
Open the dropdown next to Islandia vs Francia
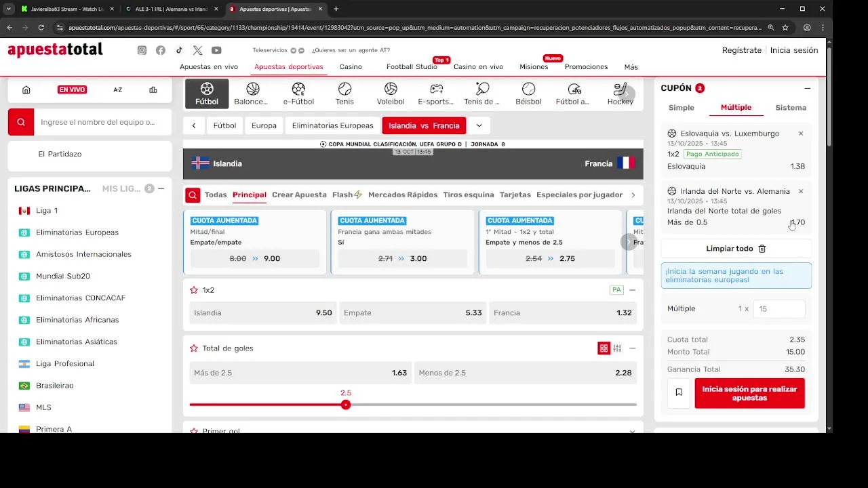[x=479, y=125]
